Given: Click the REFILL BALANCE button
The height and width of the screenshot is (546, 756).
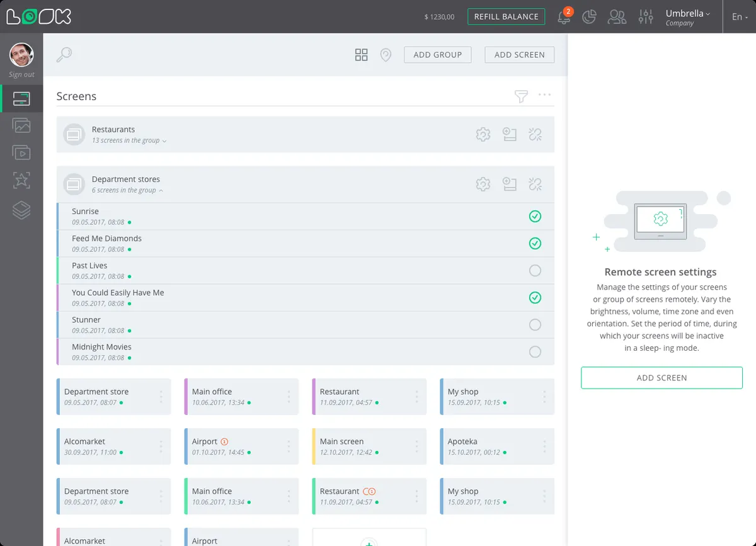Looking at the screenshot, I should 506,16.
